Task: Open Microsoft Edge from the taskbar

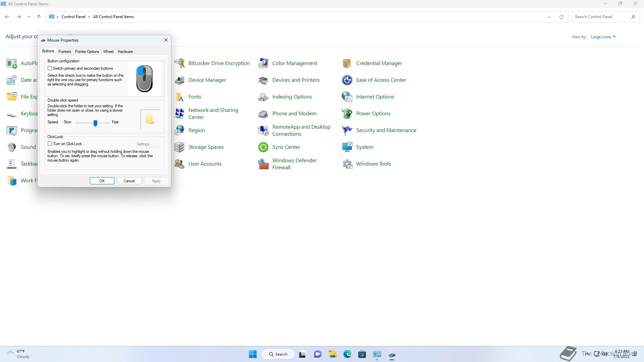Action: pos(347,354)
